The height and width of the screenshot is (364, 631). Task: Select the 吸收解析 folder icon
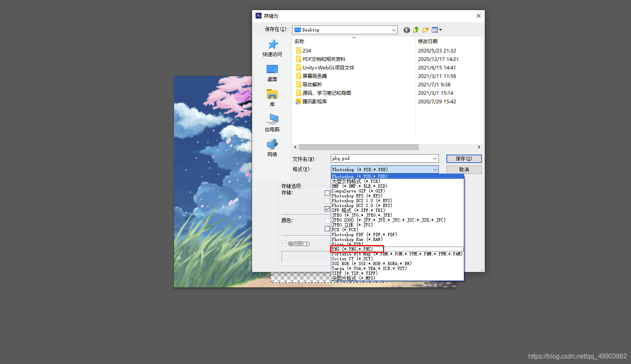click(298, 84)
